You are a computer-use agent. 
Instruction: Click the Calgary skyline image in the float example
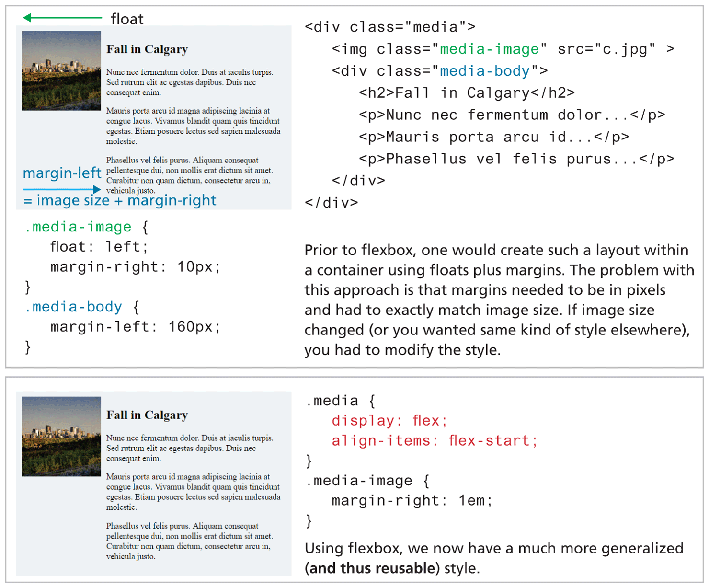pyautogui.click(x=61, y=70)
